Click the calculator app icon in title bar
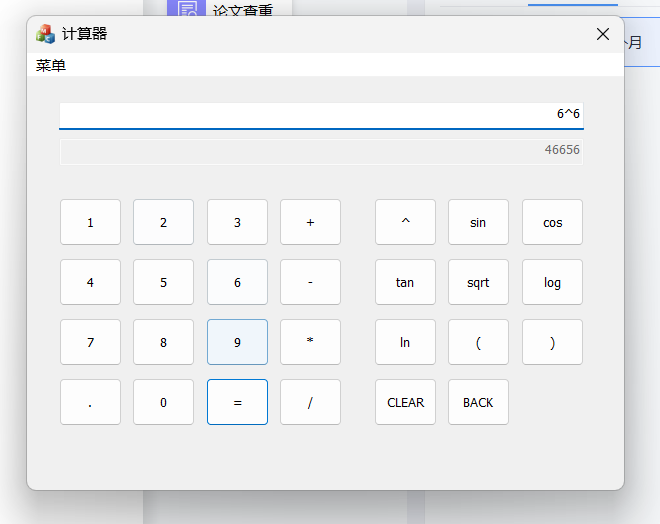Screen dimensions: 660x524 45,34
